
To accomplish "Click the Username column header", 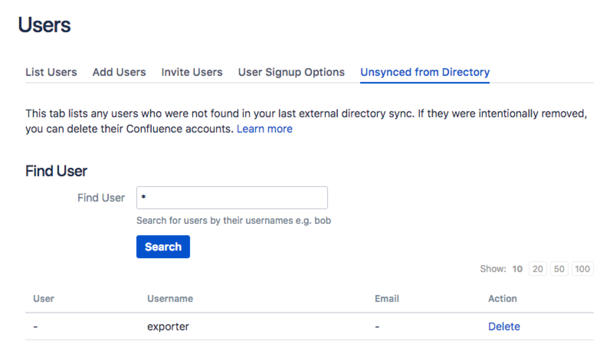I will (x=170, y=298).
